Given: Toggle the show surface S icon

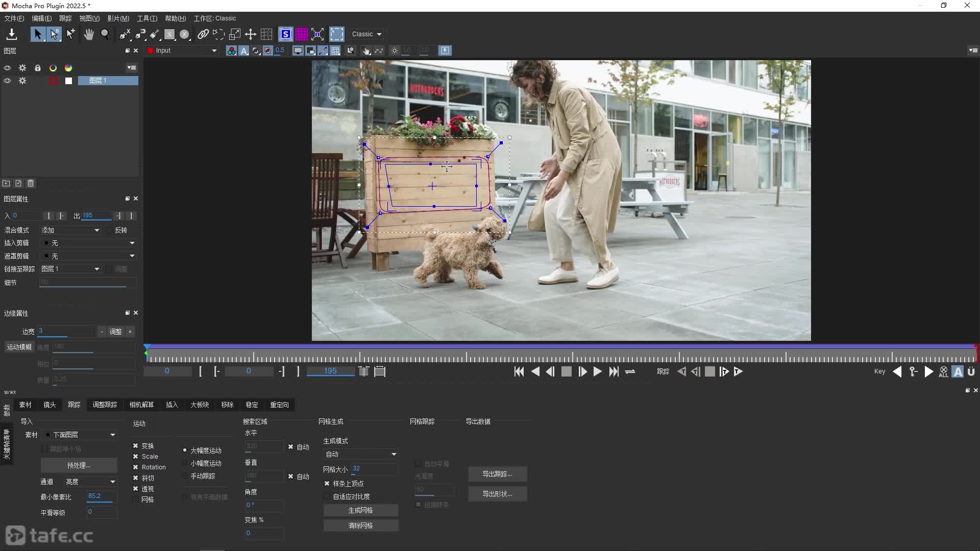Looking at the screenshot, I should pyautogui.click(x=286, y=34).
